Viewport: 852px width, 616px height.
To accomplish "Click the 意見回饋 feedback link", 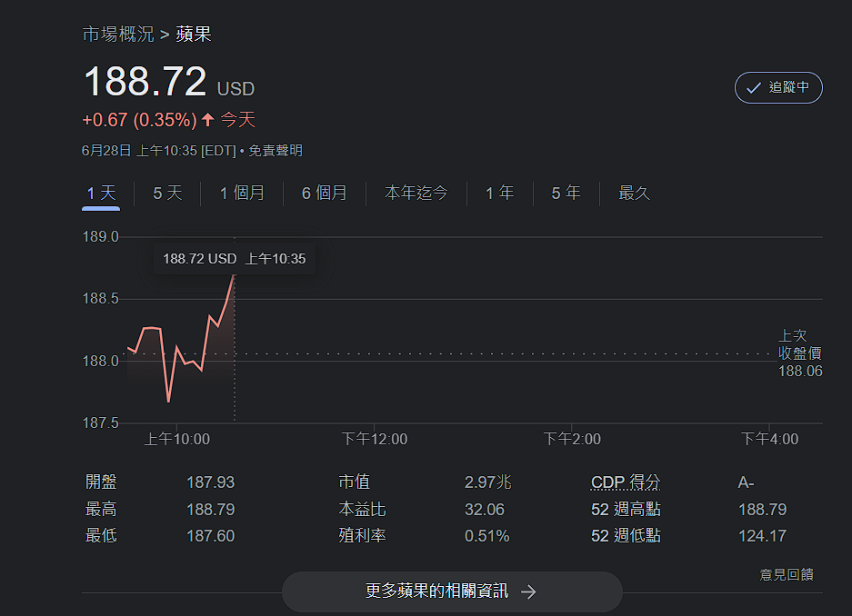I will coord(787,574).
